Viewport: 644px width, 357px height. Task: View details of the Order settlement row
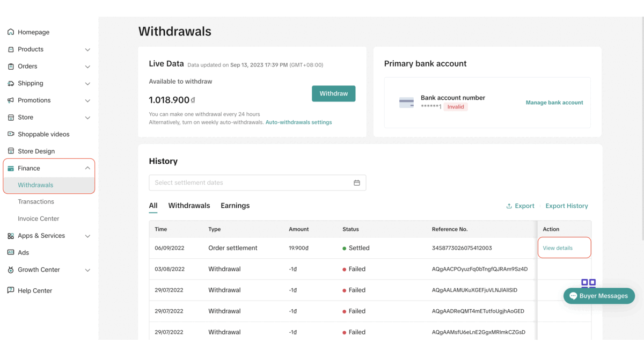point(558,248)
